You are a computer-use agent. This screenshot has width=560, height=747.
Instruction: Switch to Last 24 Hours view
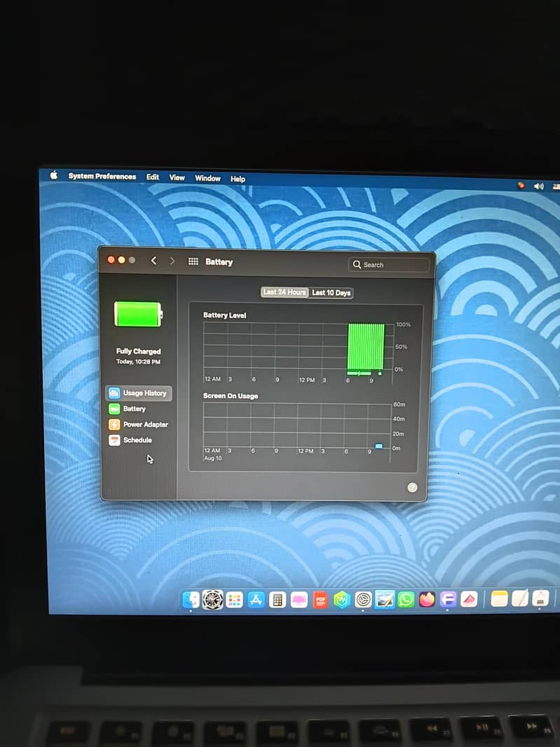coord(285,292)
